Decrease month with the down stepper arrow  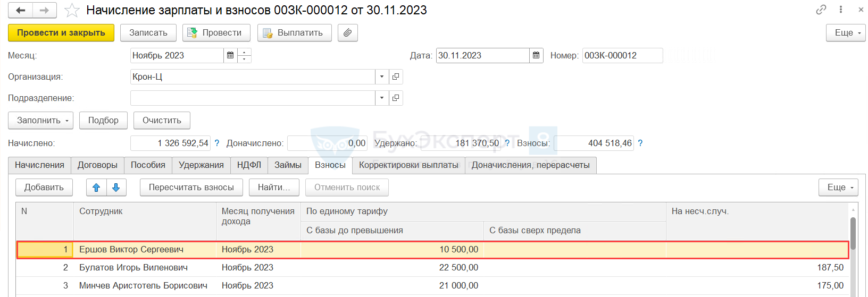(x=244, y=59)
